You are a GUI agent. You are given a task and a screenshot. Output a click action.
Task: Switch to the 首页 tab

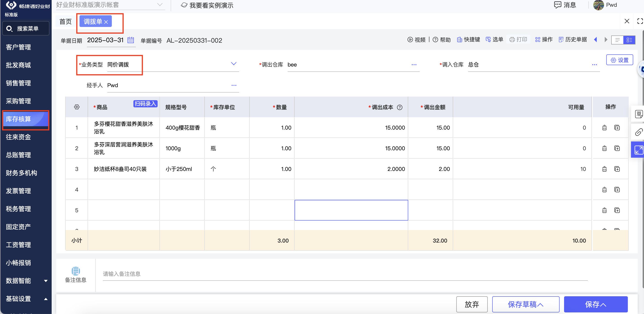66,22
